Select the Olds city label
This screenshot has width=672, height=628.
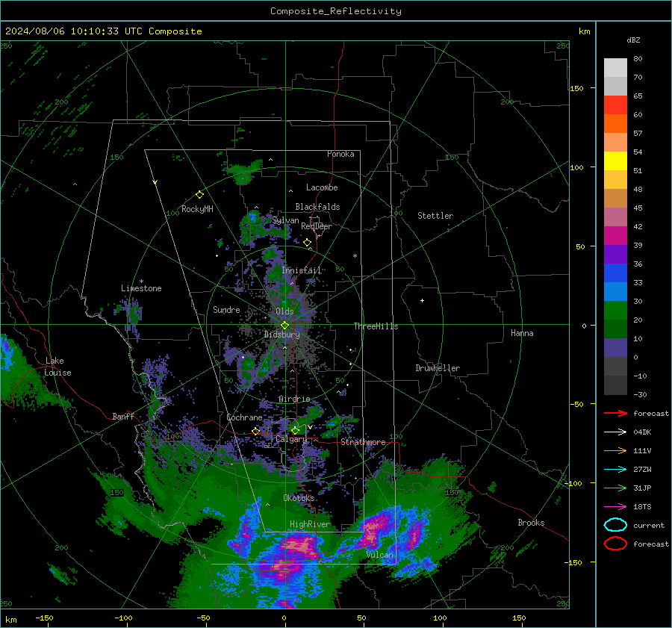[284, 311]
